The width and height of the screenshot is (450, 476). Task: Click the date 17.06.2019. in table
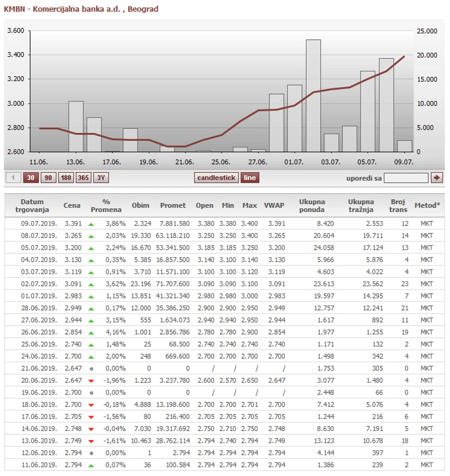pyautogui.click(x=39, y=417)
